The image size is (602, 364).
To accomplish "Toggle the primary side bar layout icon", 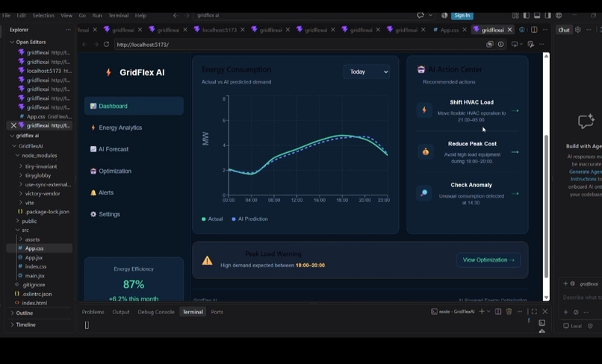I will [x=526, y=16].
